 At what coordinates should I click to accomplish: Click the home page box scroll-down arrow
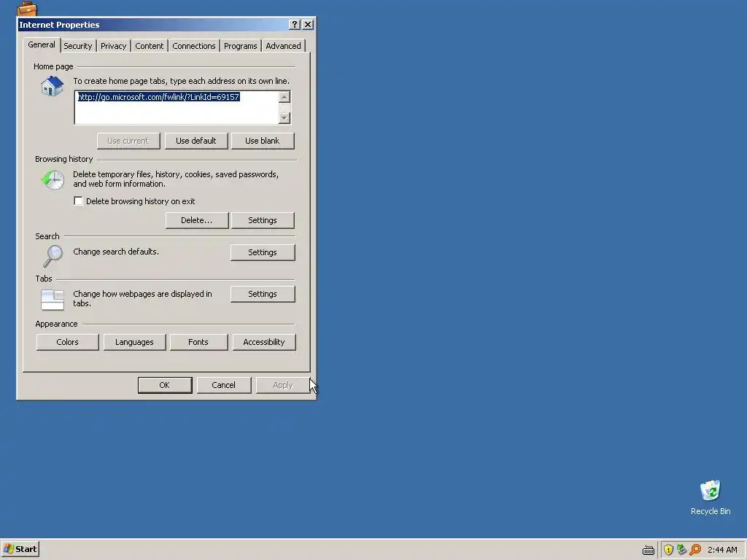(285, 118)
